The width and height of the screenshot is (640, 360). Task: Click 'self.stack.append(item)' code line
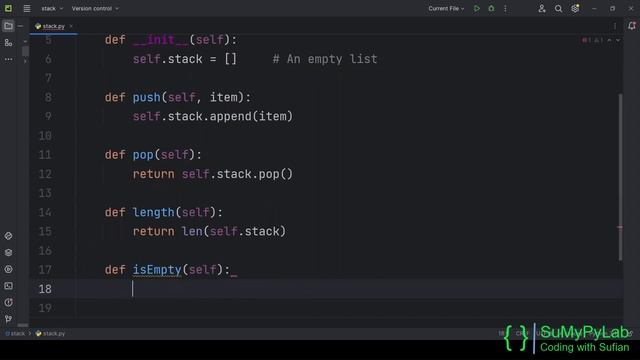pos(213,117)
